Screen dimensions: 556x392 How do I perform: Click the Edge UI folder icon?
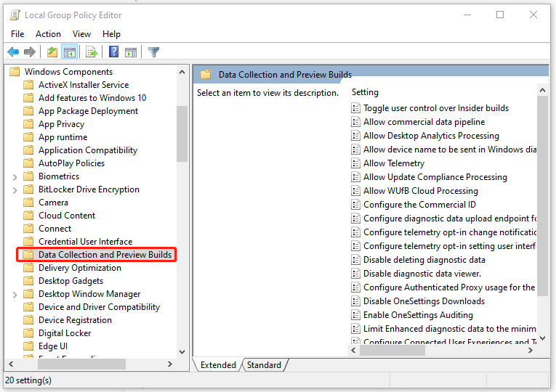28,346
